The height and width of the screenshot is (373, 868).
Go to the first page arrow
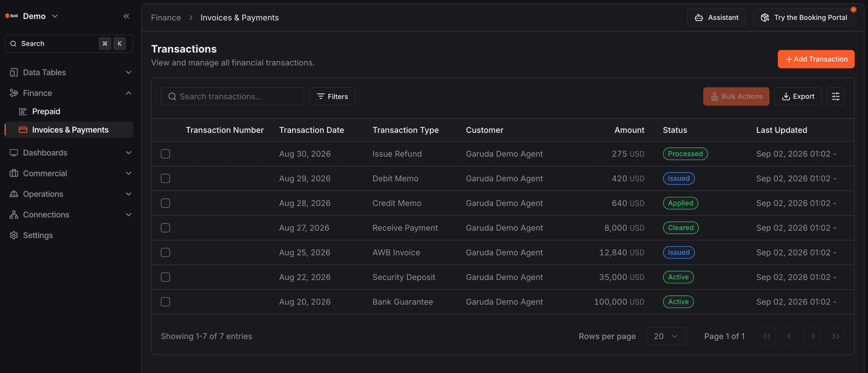point(767,336)
